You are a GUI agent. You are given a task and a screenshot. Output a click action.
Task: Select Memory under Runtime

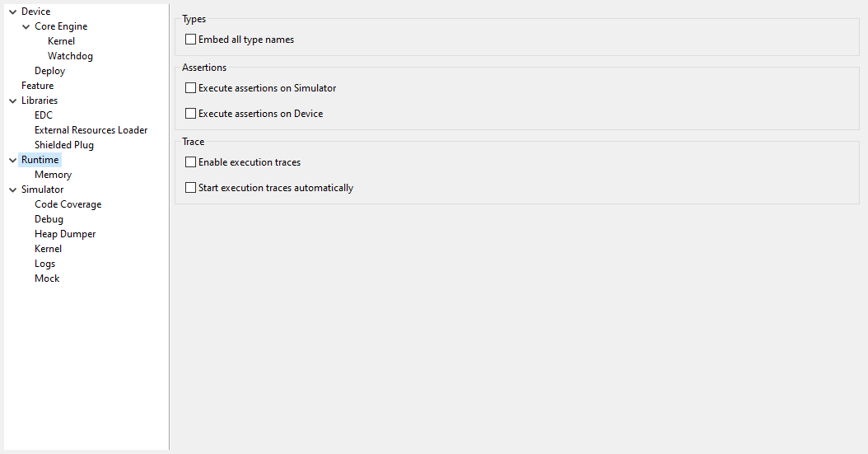53,175
